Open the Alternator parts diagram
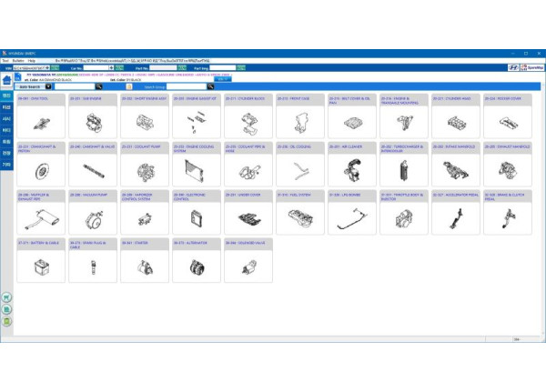Viewport: 546px width, 392px height. click(195, 264)
